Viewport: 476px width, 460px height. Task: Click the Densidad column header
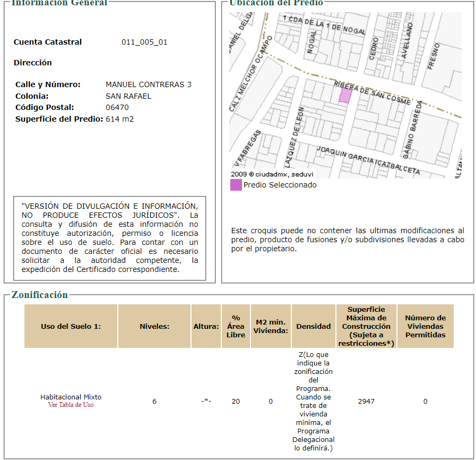click(314, 326)
